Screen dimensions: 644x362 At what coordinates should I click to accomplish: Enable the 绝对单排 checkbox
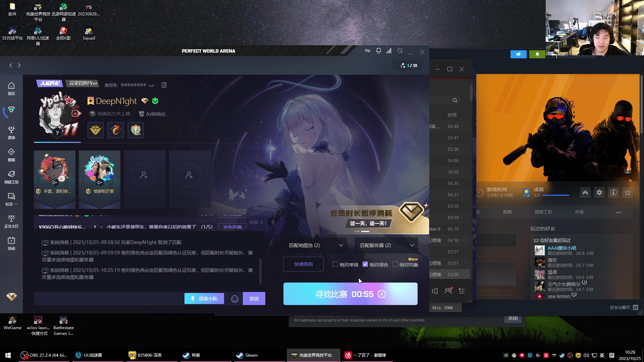[335, 264]
